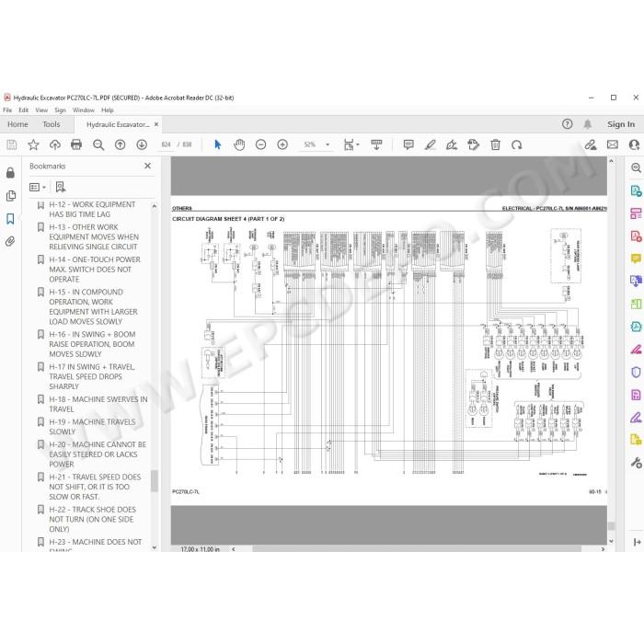The width and height of the screenshot is (644, 644).
Task: Open the Sign menu
Action: click(60, 110)
